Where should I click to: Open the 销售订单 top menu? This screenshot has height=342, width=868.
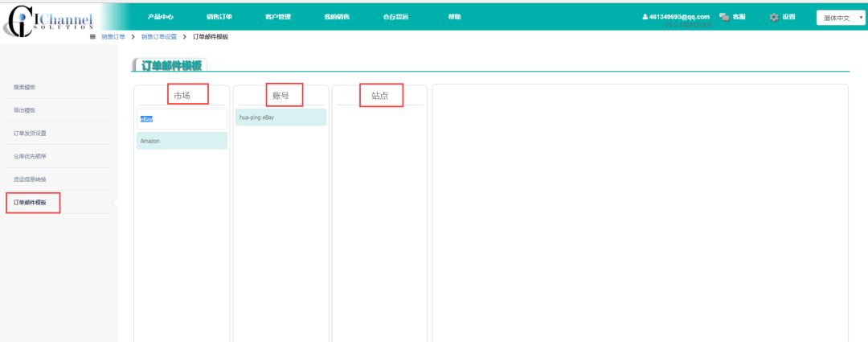pos(219,17)
